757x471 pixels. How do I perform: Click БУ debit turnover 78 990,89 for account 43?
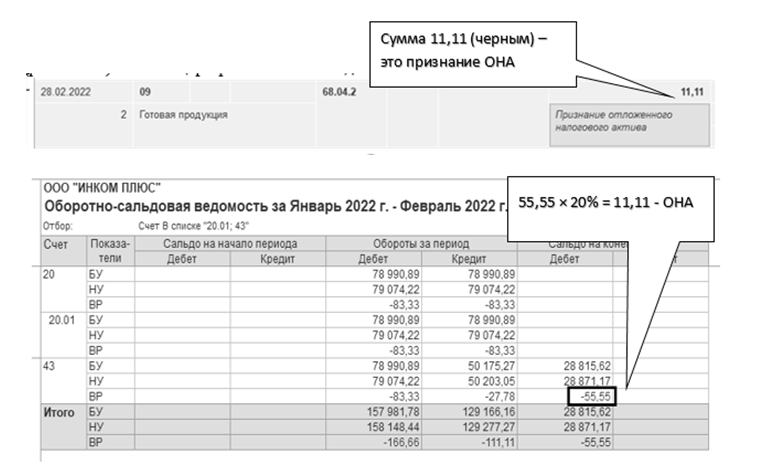(396, 366)
